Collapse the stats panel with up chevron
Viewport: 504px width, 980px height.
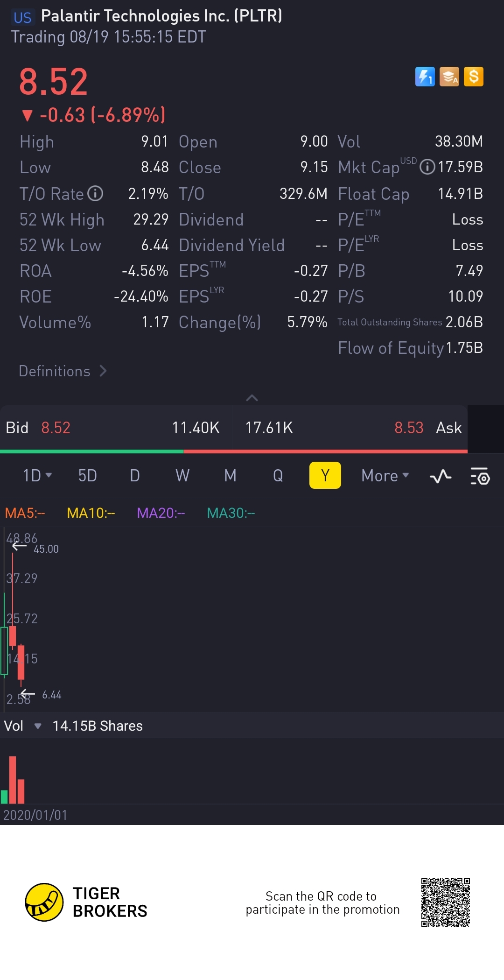click(252, 398)
